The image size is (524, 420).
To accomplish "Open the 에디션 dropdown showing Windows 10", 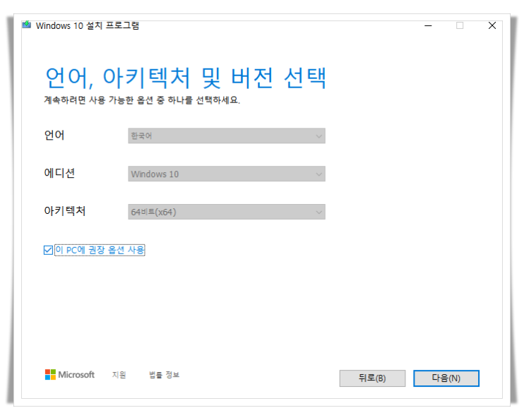I will (x=227, y=174).
